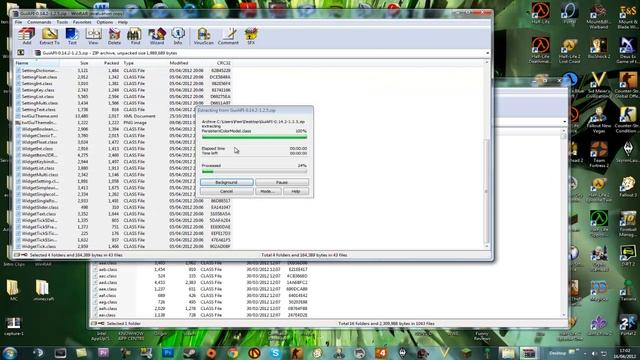
Task: Click the Background button in the extraction dialog
Action: coord(227,182)
